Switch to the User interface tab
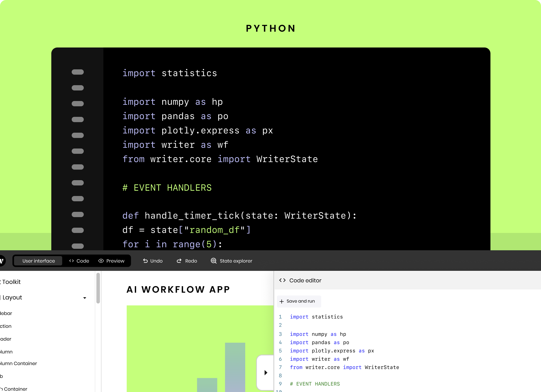The width and height of the screenshot is (541, 392). point(38,261)
